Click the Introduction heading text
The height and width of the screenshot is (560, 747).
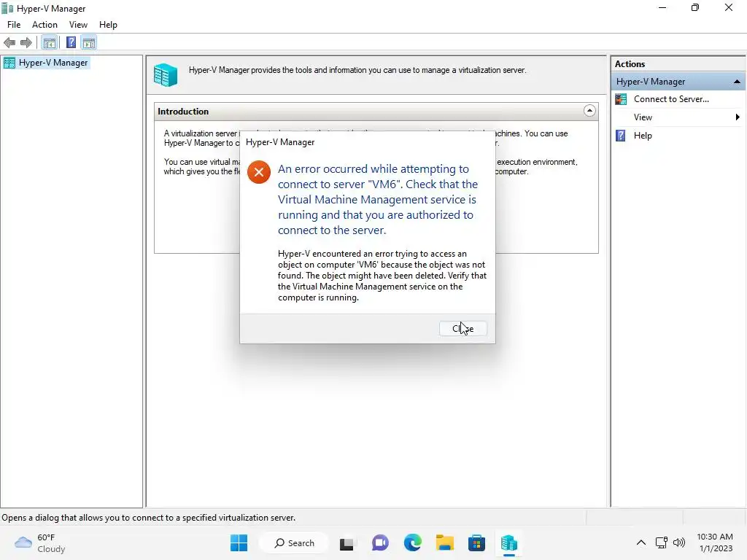pyautogui.click(x=183, y=112)
